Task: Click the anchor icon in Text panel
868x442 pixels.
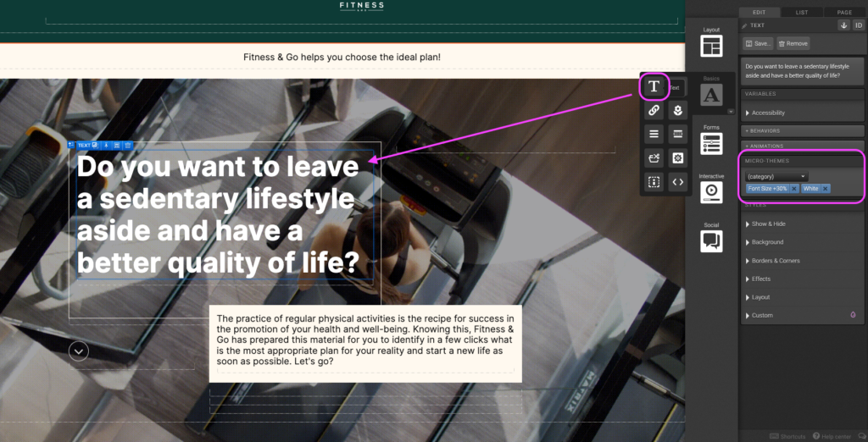Action: pos(843,25)
